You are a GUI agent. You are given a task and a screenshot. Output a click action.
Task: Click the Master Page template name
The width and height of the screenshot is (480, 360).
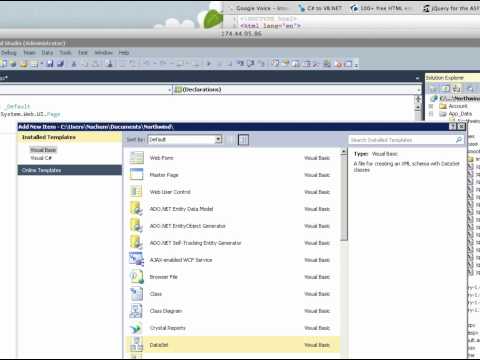point(164,175)
